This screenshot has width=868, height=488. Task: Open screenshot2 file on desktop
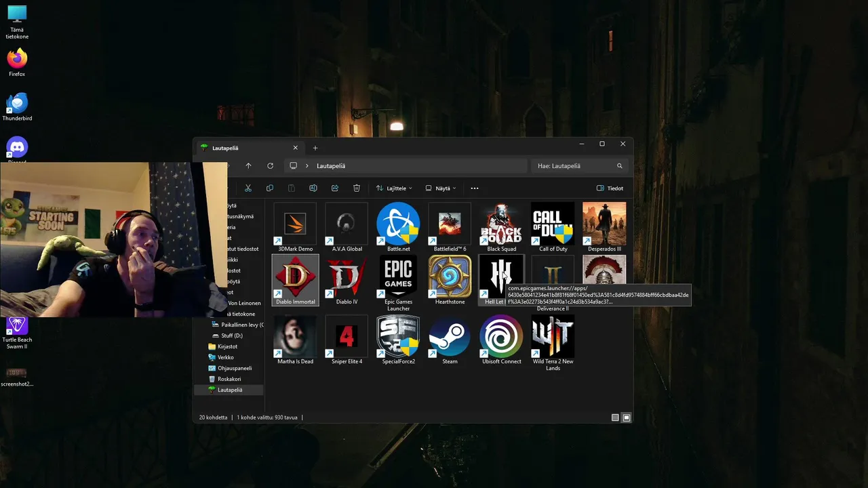coord(17,376)
